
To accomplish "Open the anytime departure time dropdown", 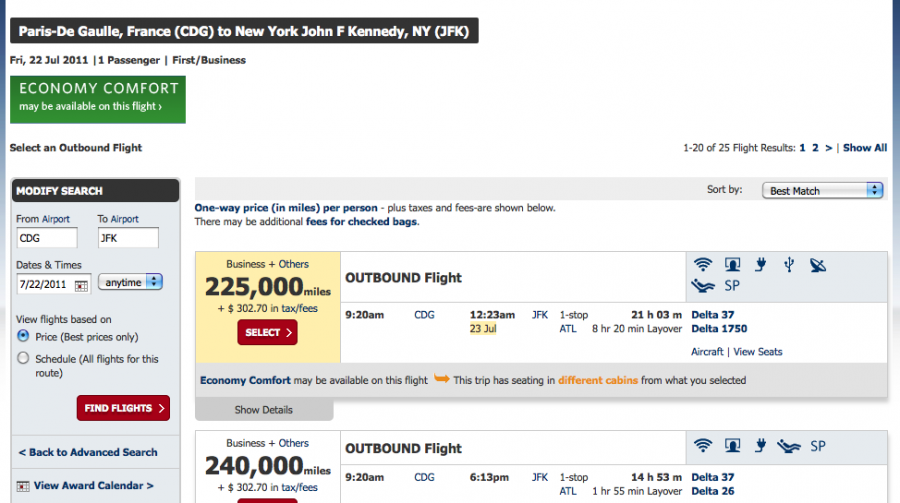I will (x=130, y=282).
